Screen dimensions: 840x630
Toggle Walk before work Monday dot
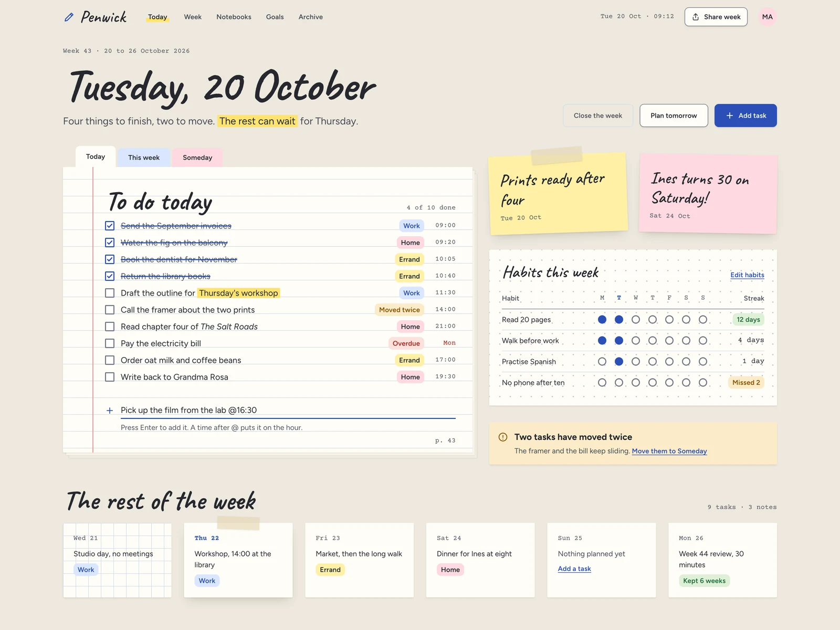(602, 340)
